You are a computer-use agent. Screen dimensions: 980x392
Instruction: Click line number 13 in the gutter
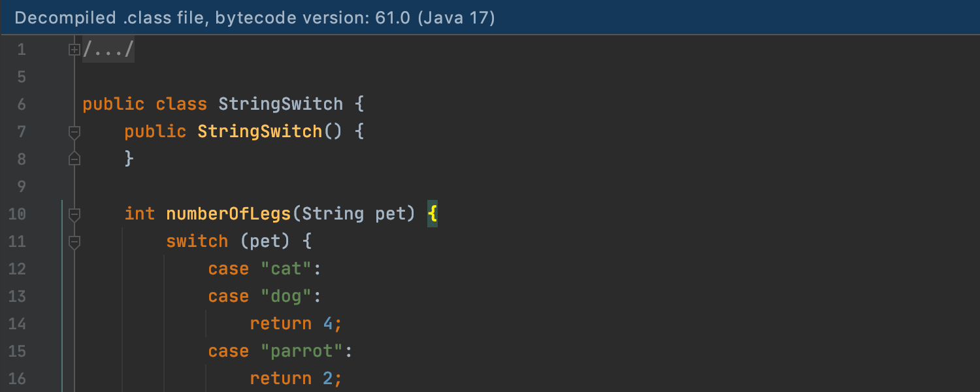pyautogui.click(x=18, y=297)
